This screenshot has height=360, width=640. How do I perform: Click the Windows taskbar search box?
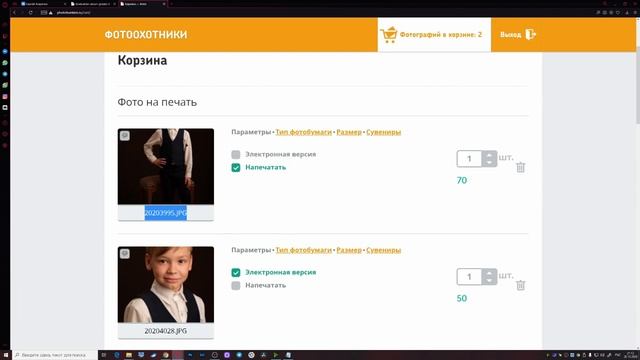[x=55, y=355]
